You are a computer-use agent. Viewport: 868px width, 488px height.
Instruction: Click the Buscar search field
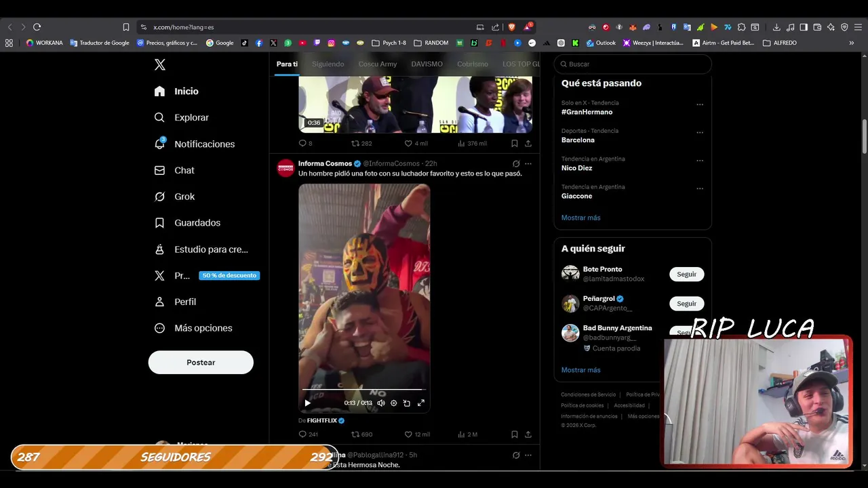(x=633, y=64)
